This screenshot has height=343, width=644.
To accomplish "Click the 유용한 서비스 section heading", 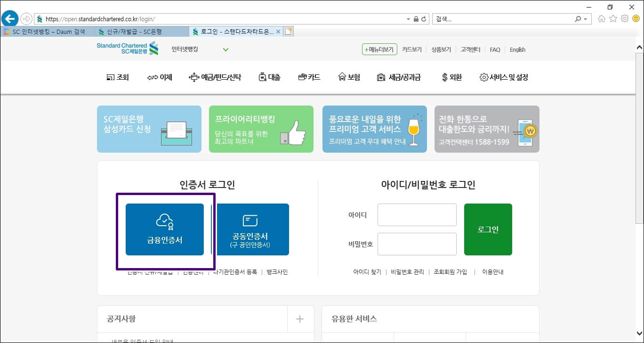I will pyautogui.click(x=354, y=319).
